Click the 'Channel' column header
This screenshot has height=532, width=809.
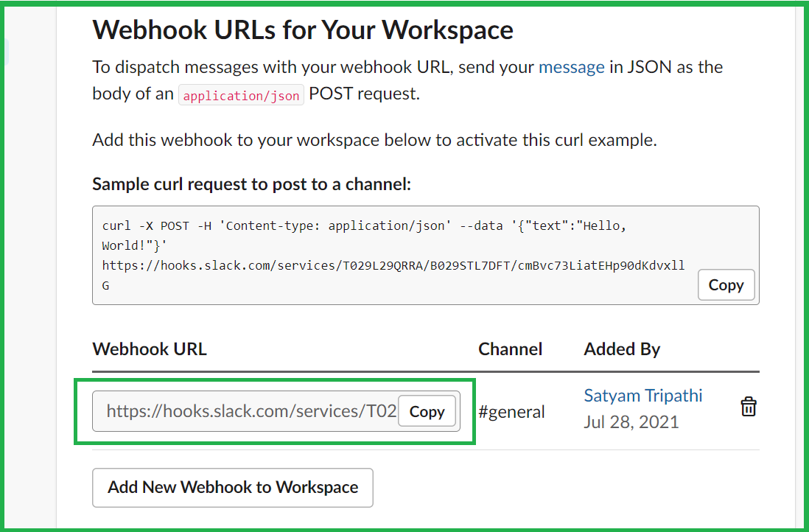[x=510, y=349]
